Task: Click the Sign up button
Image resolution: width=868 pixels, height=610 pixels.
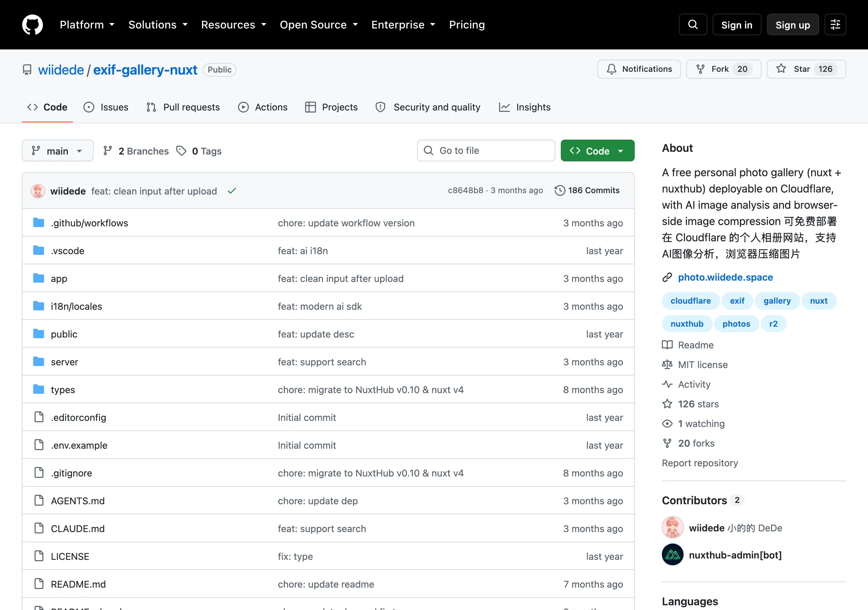Action: [x=793, y=24]
